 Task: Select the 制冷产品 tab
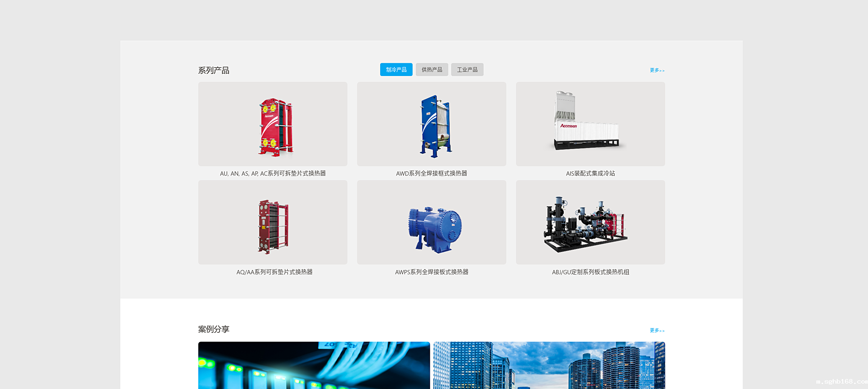[396, 70]
